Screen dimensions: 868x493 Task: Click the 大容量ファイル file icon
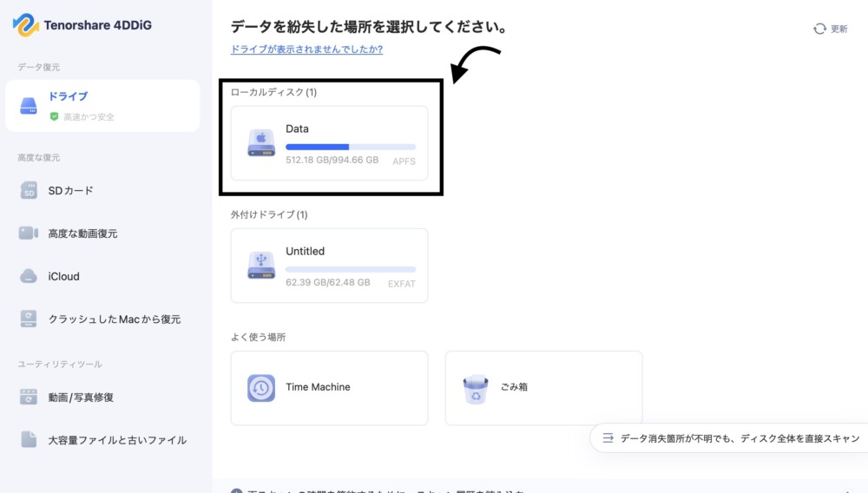[29, 439]
